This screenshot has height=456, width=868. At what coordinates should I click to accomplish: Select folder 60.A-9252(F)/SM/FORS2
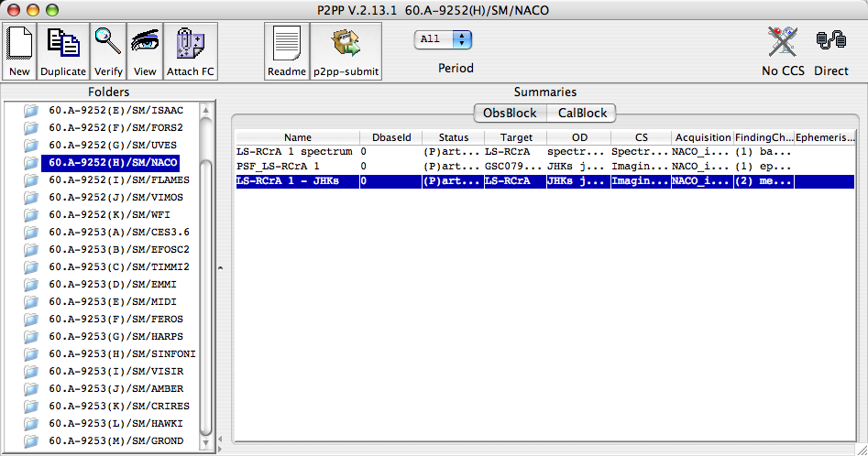coord(115,127)
